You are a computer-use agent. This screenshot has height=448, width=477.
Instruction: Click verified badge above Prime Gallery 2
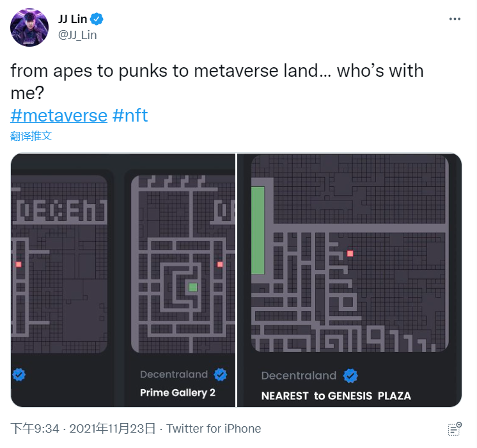click(x=221, y=374)
